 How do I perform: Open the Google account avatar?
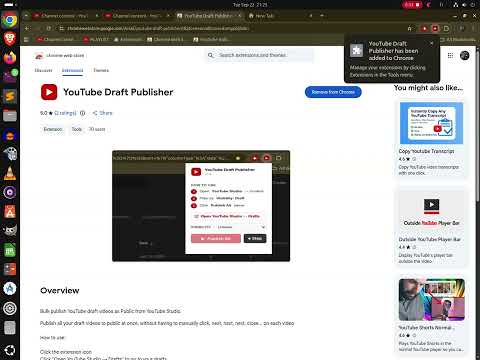click(x=464, y=55)
